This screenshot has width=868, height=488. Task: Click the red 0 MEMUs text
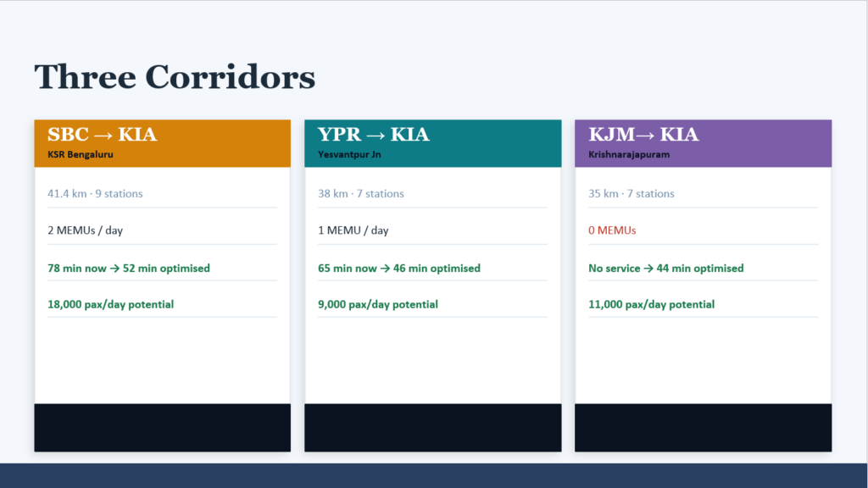(612, 230)
